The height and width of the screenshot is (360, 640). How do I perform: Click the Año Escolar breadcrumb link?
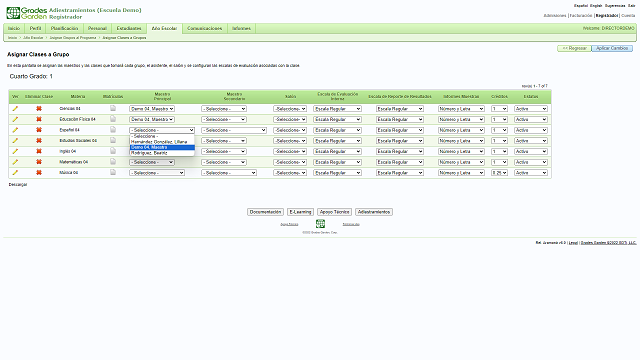33,38
